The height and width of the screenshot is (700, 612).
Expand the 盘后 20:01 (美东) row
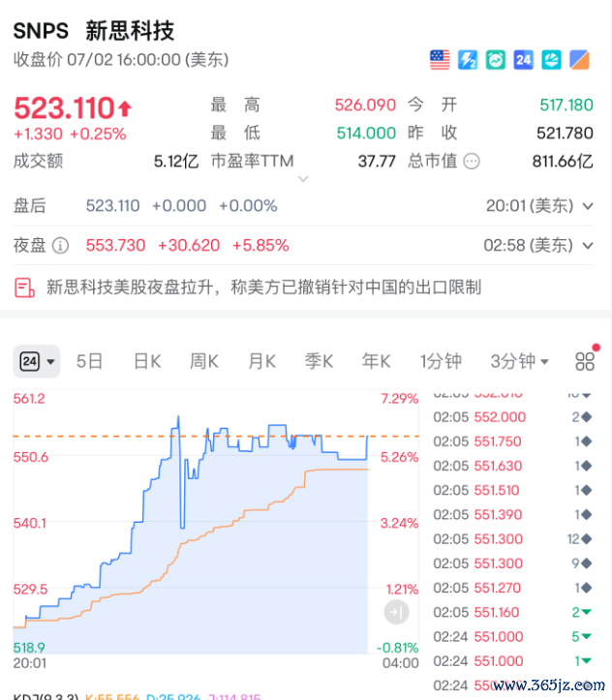pos(588,206)
